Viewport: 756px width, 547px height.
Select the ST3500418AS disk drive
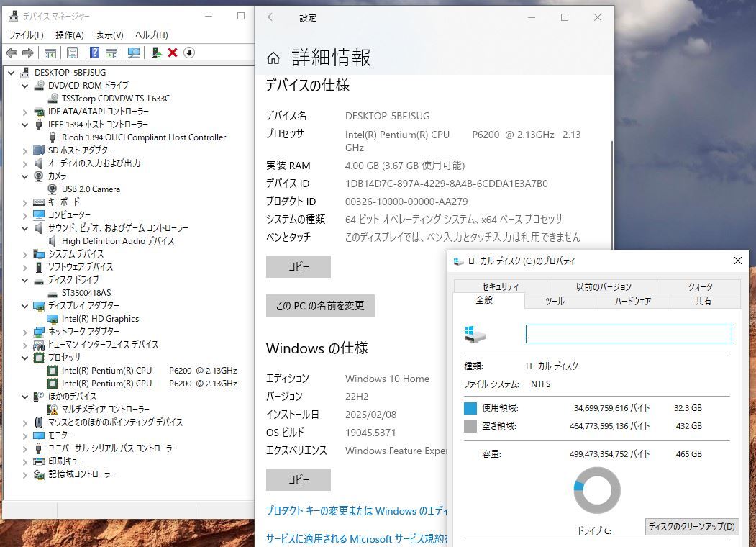pos(86,293)
